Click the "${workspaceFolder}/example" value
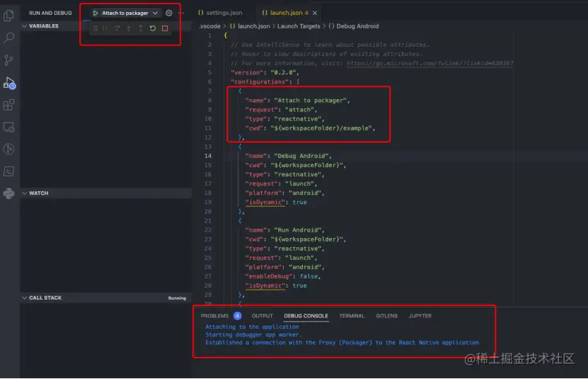Viewport: 588px width, 379px height. click(321, 128)
